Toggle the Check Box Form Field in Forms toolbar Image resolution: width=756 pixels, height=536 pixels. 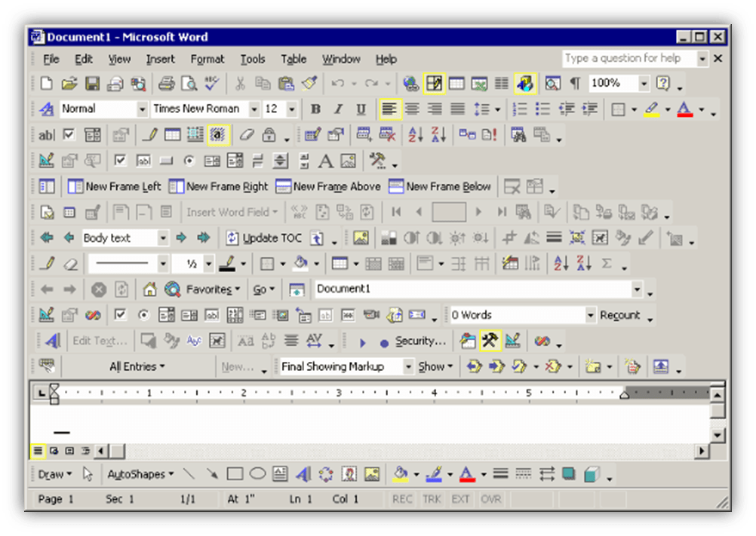pos(69,135)
